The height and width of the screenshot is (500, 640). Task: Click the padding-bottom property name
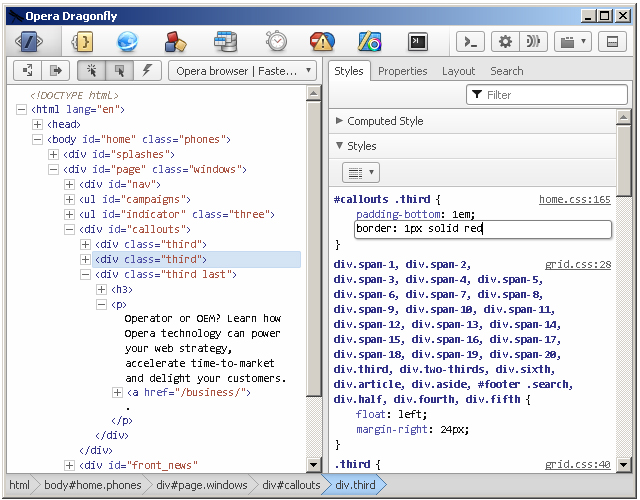[x=398, y=214]
